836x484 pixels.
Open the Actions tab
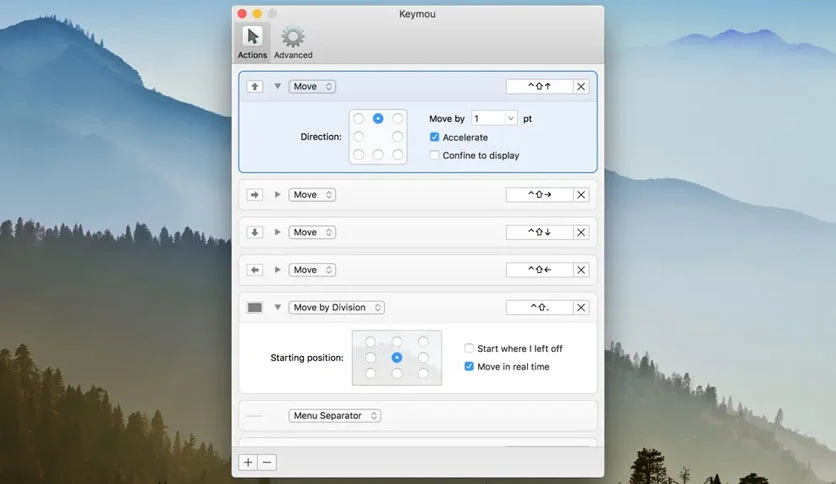[252, 42]
